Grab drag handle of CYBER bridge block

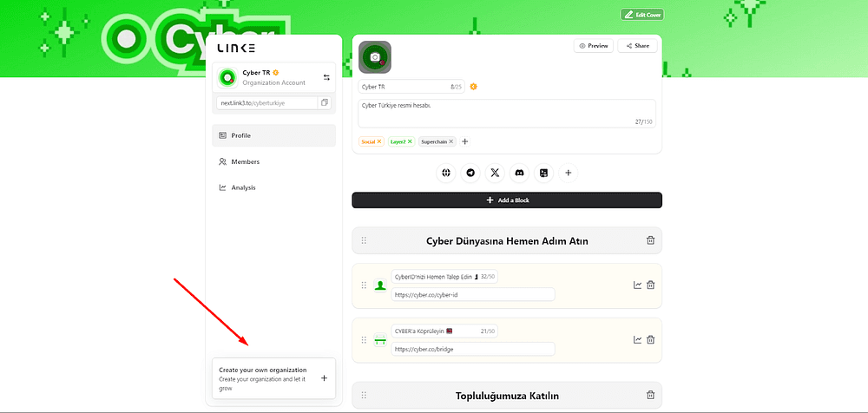[364, 340]
